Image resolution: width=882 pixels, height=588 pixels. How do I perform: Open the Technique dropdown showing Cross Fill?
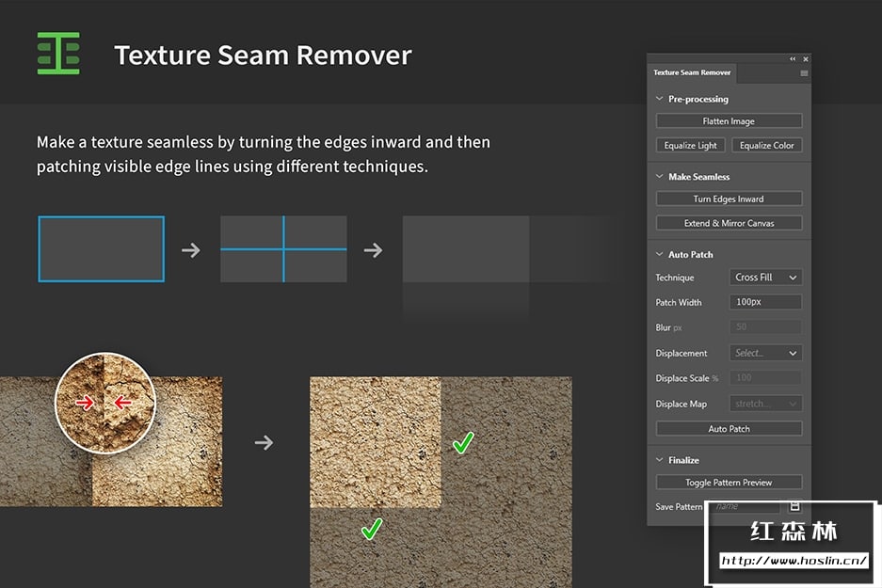click(765, 278)
